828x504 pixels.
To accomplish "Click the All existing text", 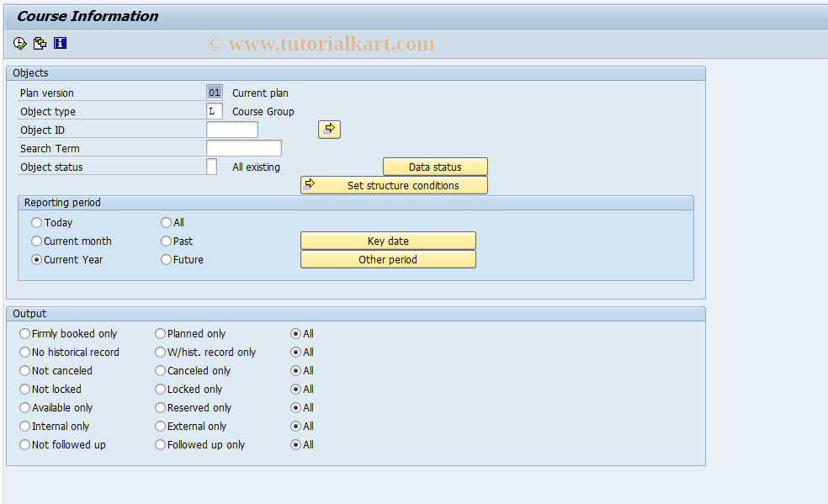I will [x=256, y=167].
